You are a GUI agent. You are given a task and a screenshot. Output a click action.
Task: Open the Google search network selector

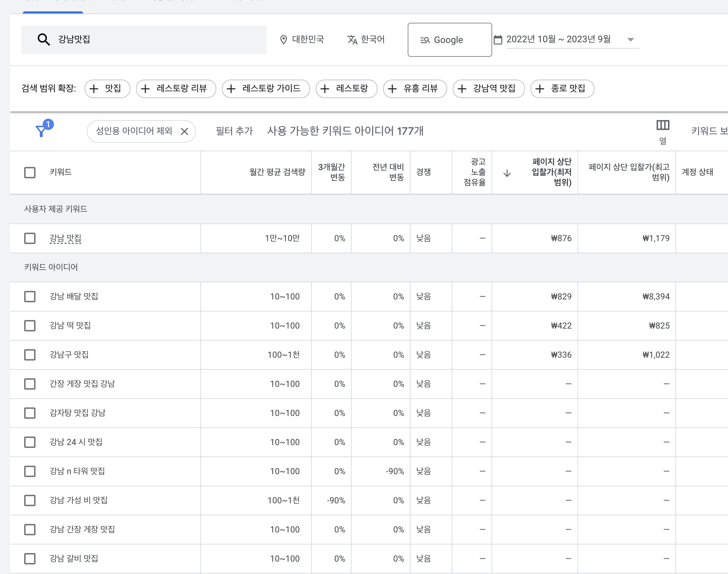(x=450, y=40)
